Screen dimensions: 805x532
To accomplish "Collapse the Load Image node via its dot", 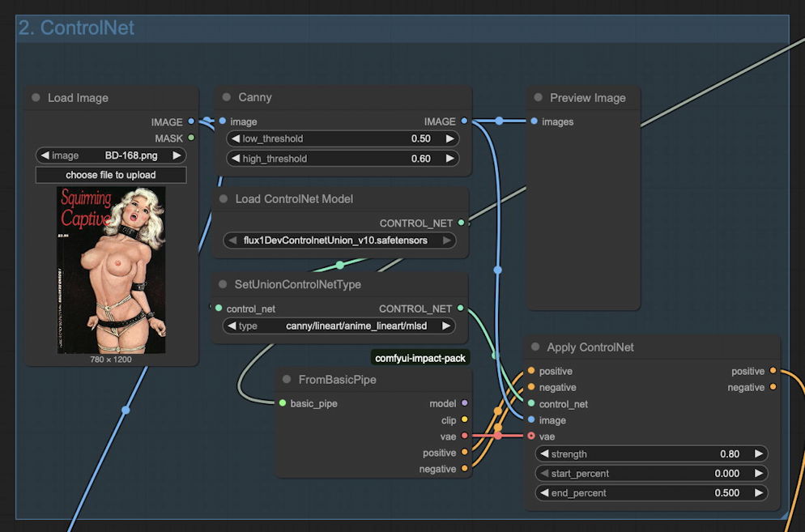I will tap(36, 98).
